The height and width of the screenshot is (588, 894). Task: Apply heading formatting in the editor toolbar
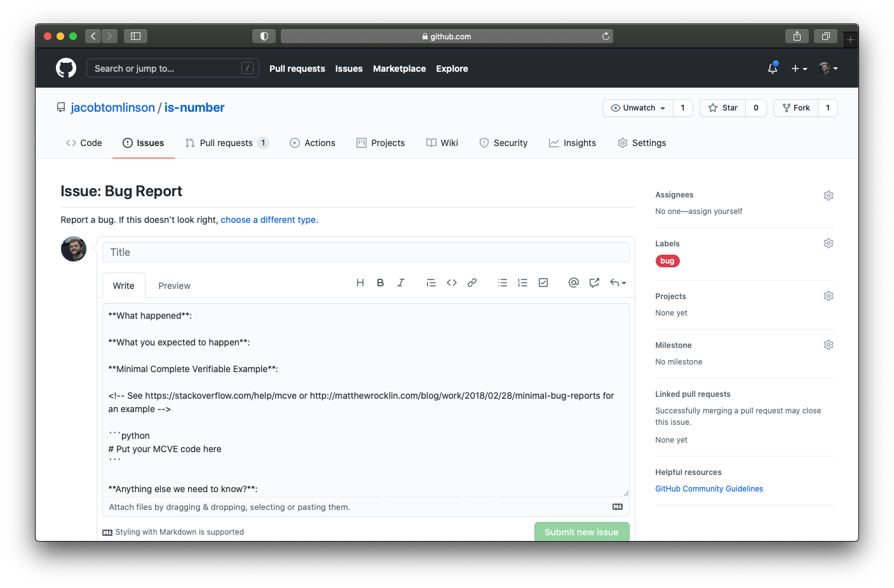click(360, 283)
